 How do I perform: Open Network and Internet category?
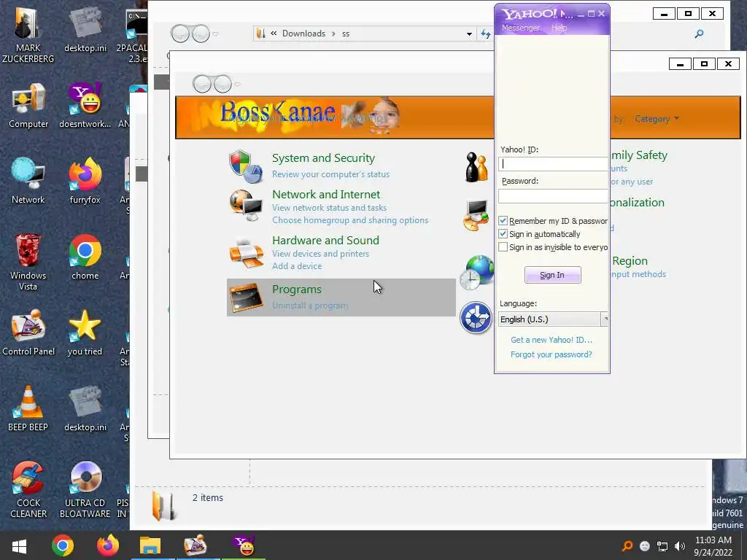click(x=326, y=194)
